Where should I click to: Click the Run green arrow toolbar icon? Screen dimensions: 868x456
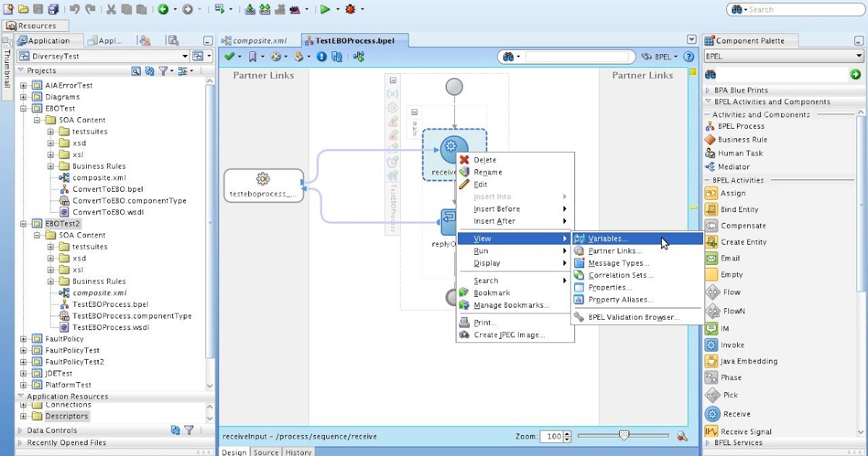pyautogui.click(x=325, y=10)
